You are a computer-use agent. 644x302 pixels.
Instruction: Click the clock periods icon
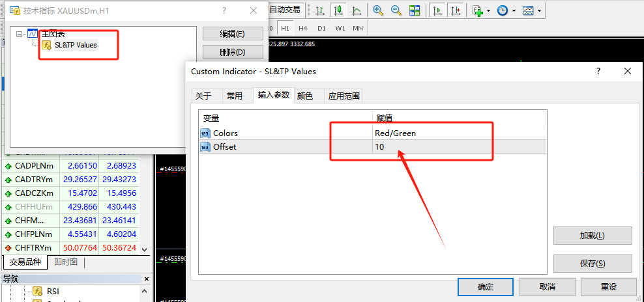click(503, 10)
